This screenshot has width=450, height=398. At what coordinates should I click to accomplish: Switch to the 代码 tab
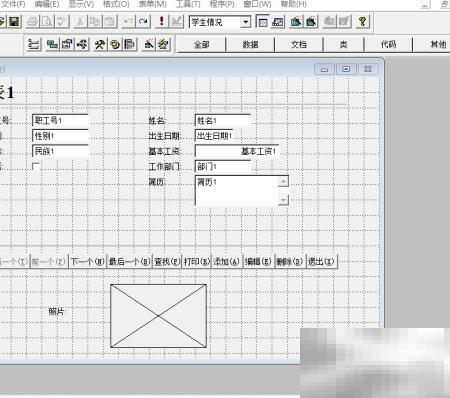(388, 44)
